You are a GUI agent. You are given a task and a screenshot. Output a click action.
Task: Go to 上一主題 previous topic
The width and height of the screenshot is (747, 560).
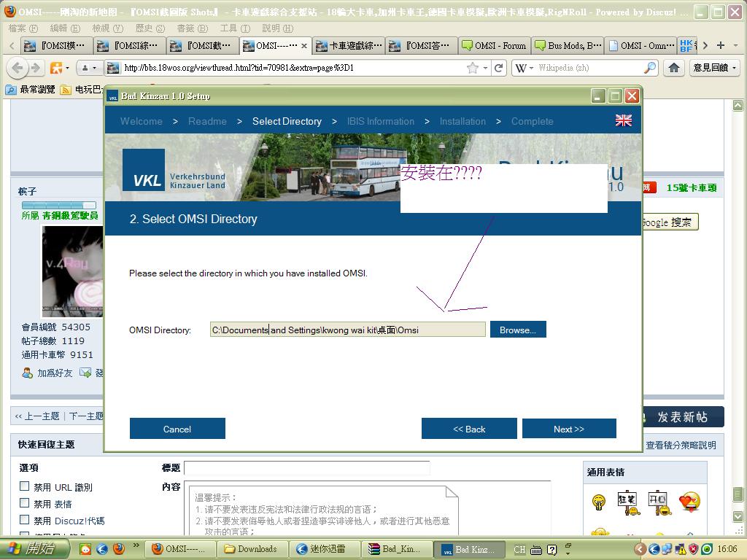[x=41, y=416]
